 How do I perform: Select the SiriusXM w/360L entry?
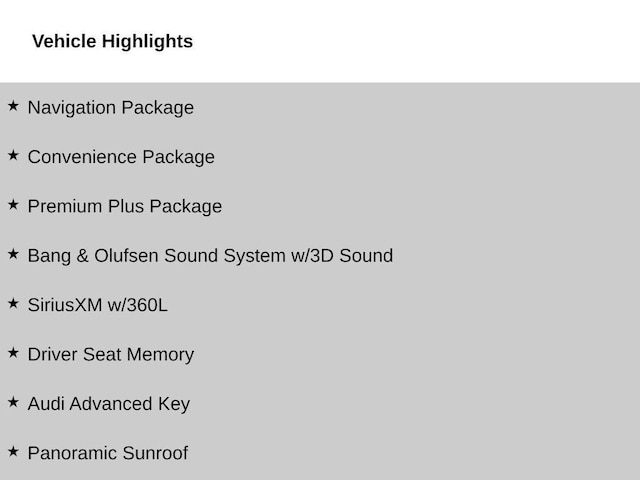tap(98, 305)
